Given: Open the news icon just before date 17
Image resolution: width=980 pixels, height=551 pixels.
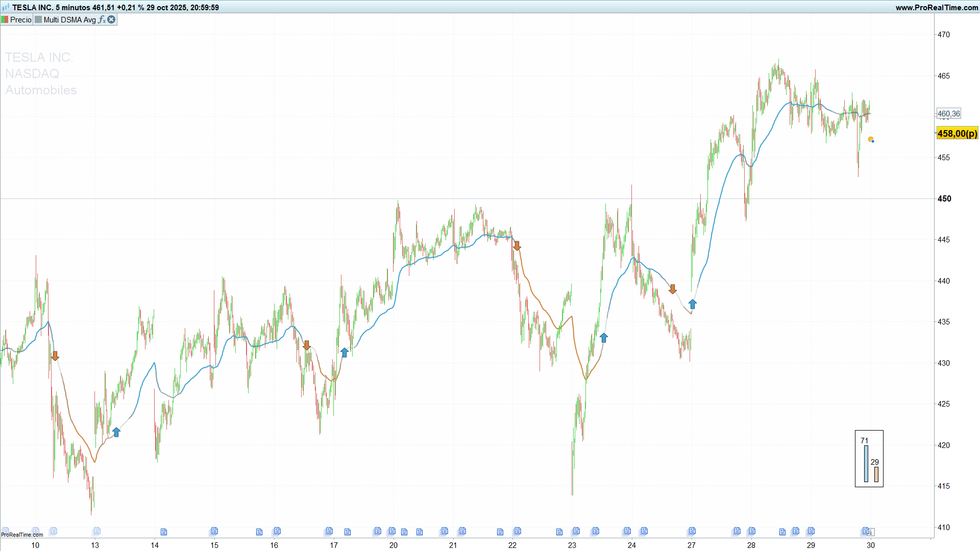Looking at the screenshot, I should pos(328,531).
